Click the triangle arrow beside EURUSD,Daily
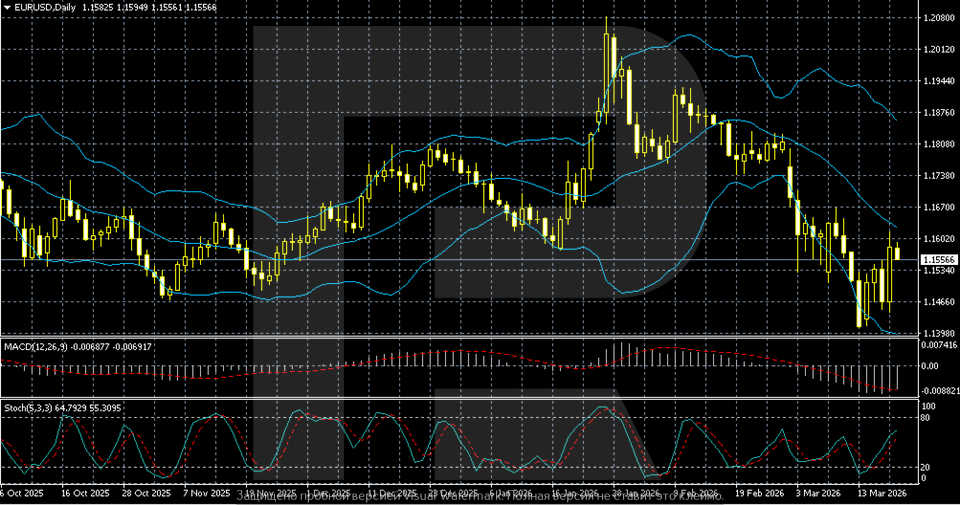The image size is (960, 505). click(x=7, y=7)
